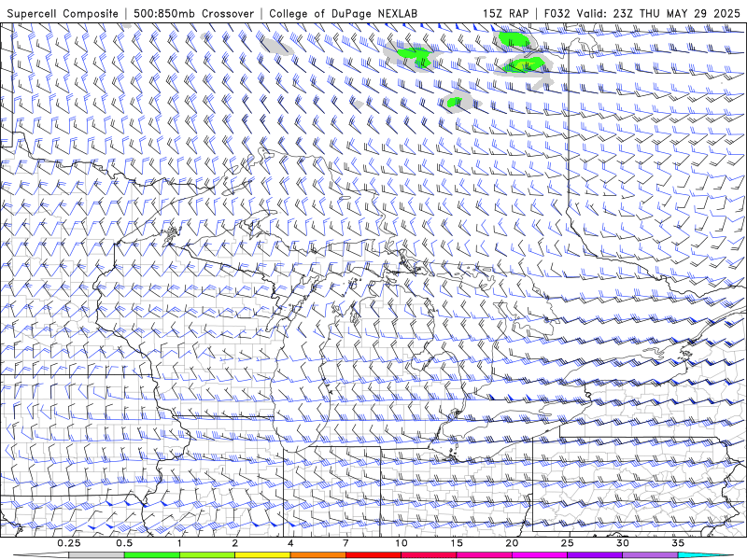Viewport: 747px width, 560px height.
Task: Click the legend value 7
Action: point(345,543)
